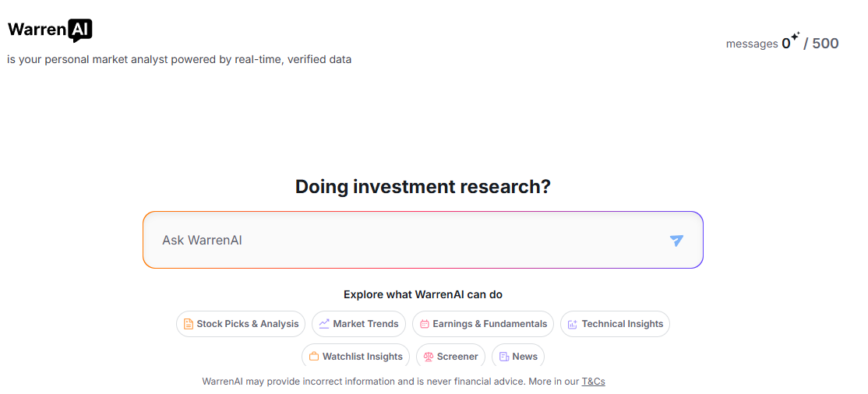Click the WarrenAI speech bubble logo
The image size is (868, 394).
[79, 30]
